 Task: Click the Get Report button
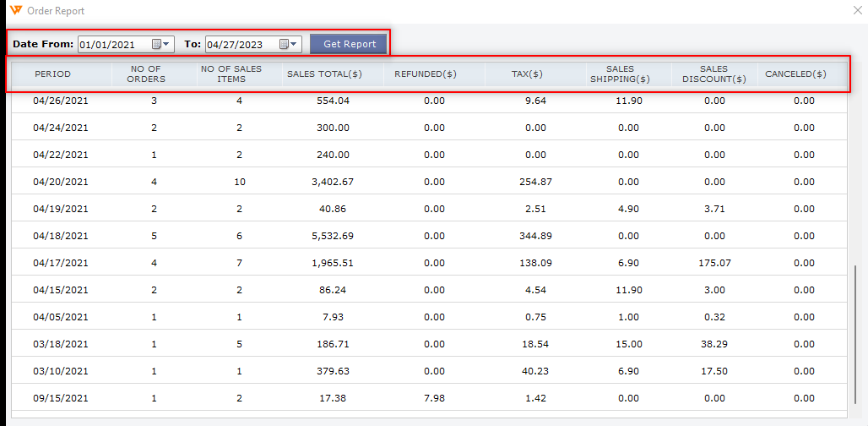click(x=350, y=44)
